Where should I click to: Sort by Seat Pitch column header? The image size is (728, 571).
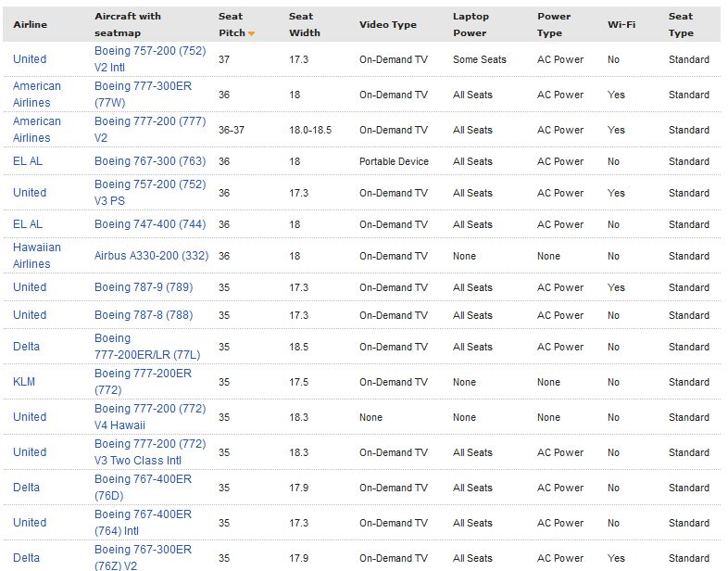pos(232,25)
